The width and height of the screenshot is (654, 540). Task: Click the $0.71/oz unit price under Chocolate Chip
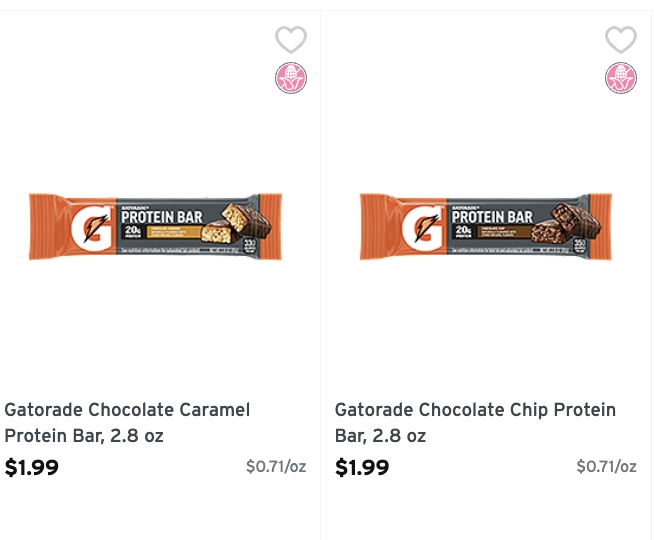(606, 466)
